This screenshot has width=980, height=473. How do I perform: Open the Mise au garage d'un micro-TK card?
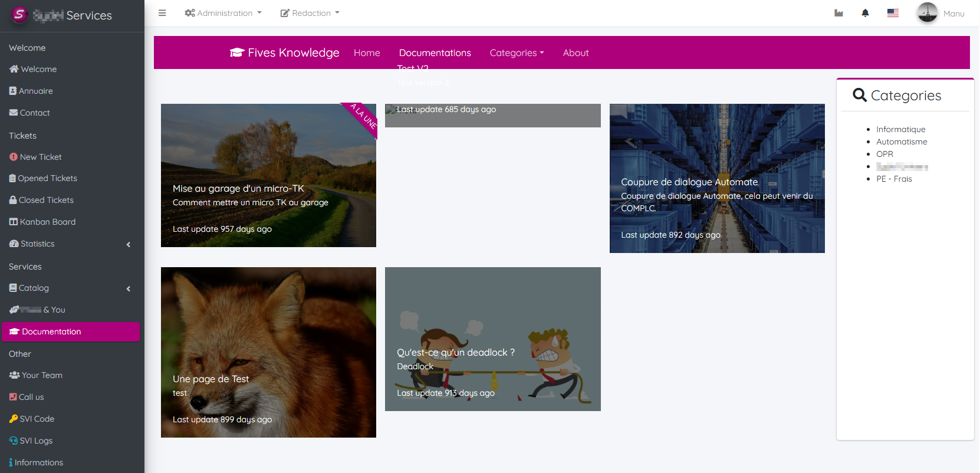(x=268, y=175)
